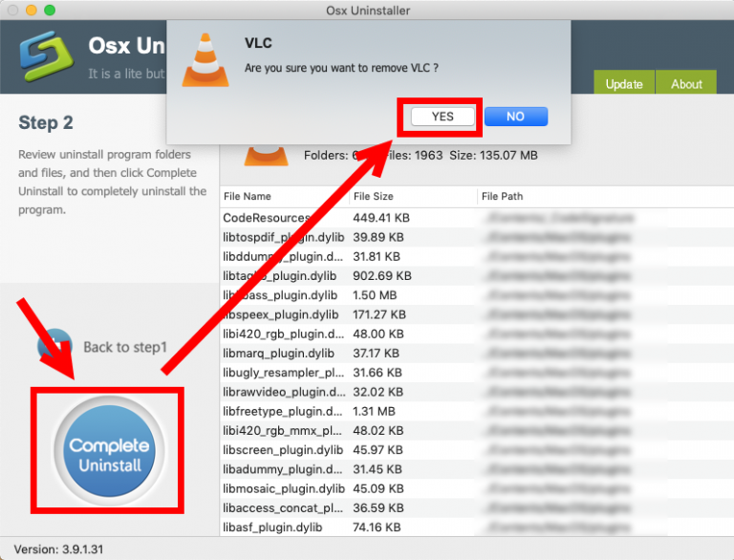Select libmarq_plugin.dylib file entry
The image size is (734, 560).
pyautogui.click(x=280, y=353)
